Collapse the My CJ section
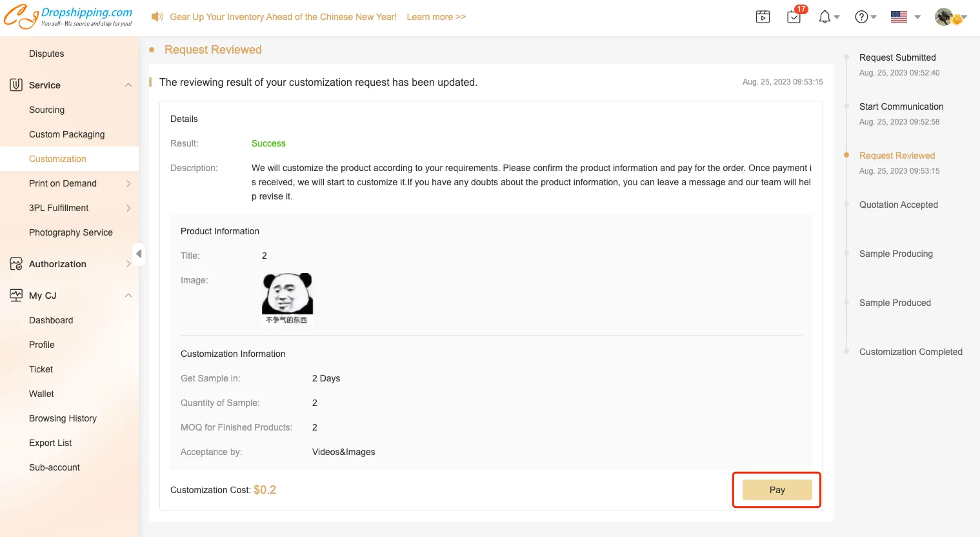This screenshot has height=537, width=980. (128, 296)
